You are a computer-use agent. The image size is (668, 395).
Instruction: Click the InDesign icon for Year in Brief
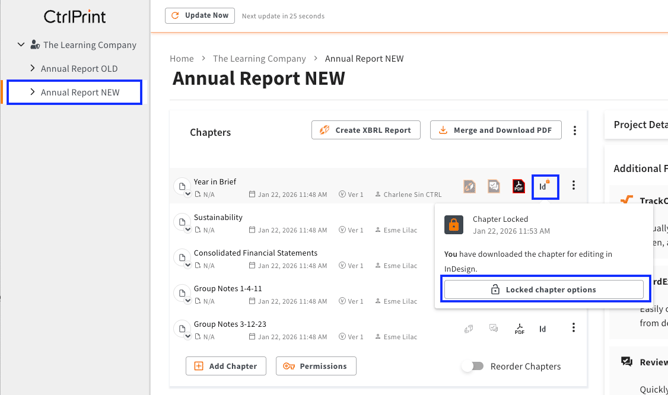pos(544,186)
